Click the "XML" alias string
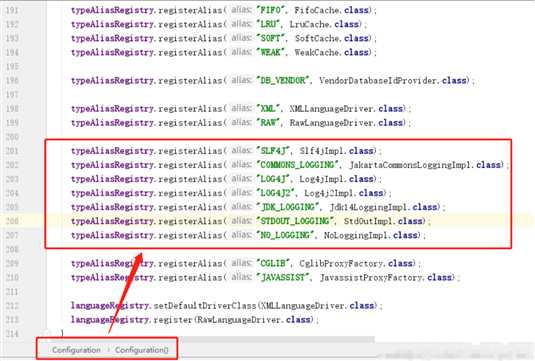The image size is (535, 361). click(268, 109)
